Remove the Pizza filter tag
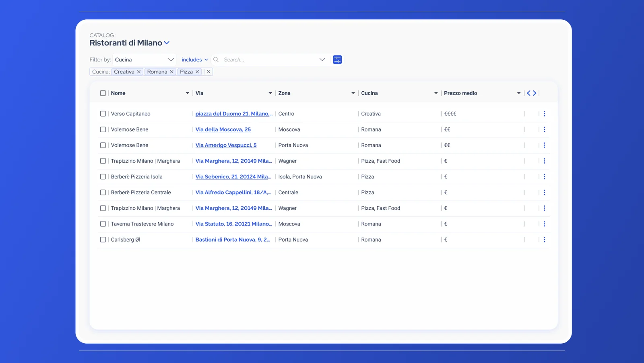Viewport: 644px width, 363px height. pos(197,72)
